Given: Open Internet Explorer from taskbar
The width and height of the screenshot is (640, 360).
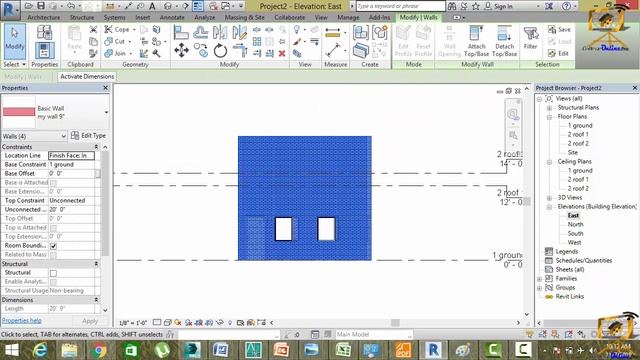Looking at the screenshot, I should (x=40, y=350).
